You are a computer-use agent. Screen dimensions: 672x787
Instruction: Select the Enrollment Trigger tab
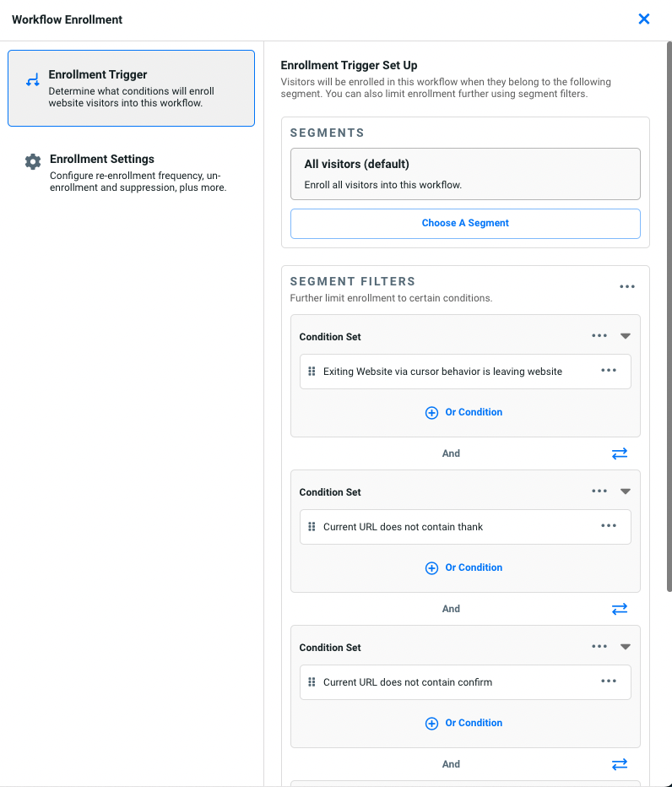(131, 88)
